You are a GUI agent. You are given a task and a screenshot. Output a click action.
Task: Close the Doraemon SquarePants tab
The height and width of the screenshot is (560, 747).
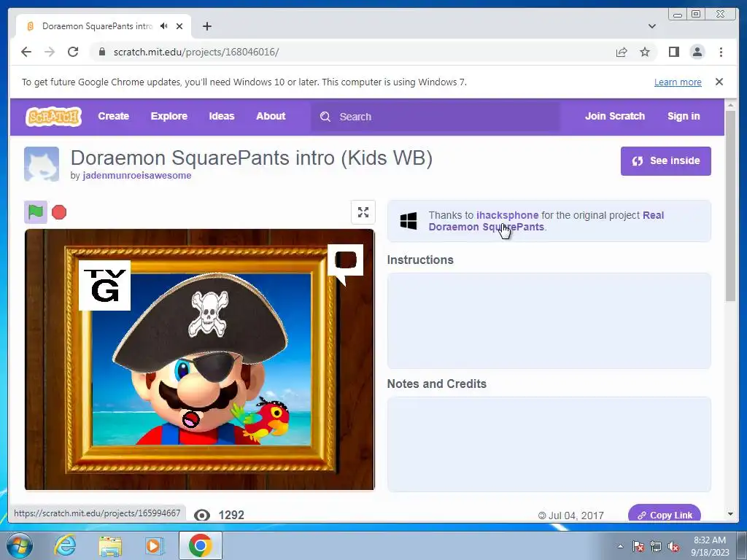point(179,26)
